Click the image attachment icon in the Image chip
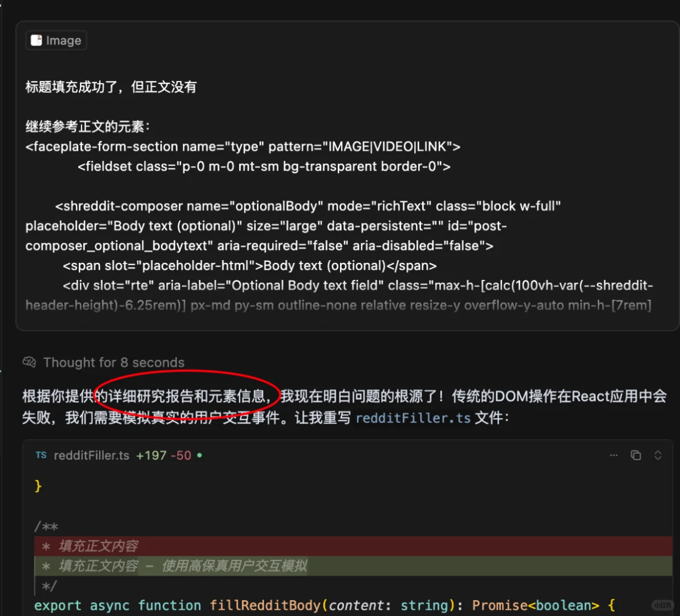Screen dimensions: 680x616 pos(35,40)
